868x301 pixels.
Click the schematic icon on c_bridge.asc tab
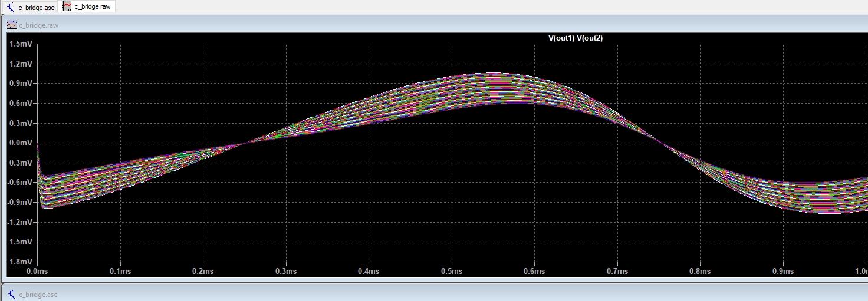point(11,7)
